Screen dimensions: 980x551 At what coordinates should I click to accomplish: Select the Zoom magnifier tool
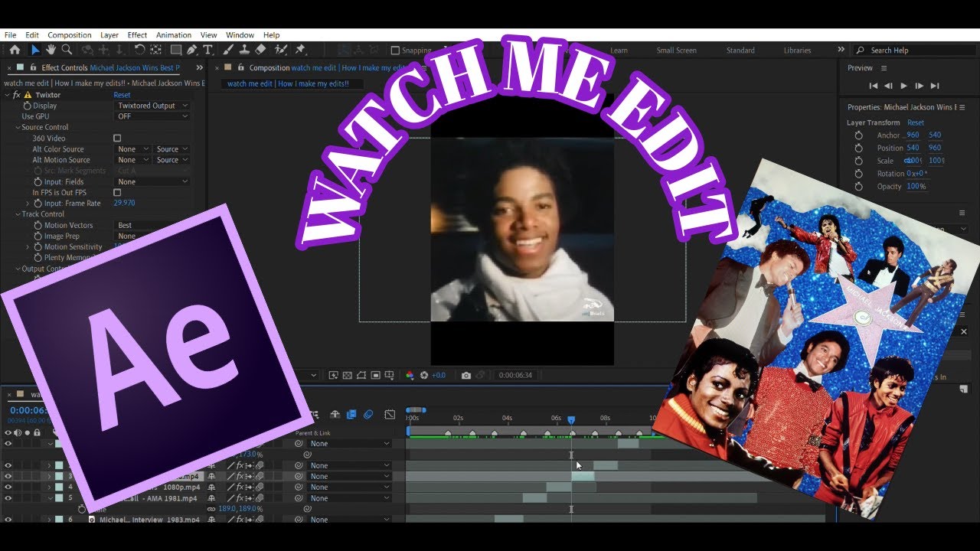tap(67, 50)
